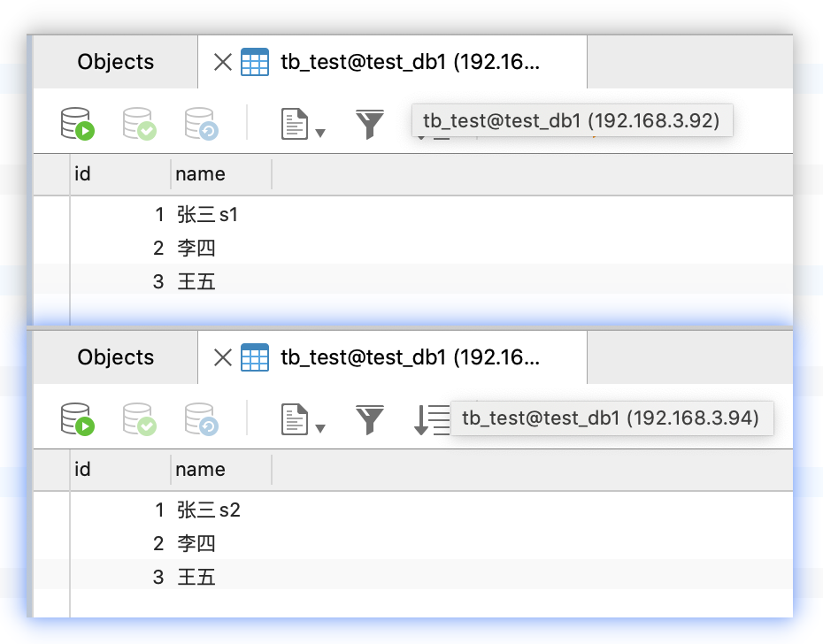Screen dimensions: 823x644
Task: Click Commit icon in top window toolbar
Action: [139, 124]
